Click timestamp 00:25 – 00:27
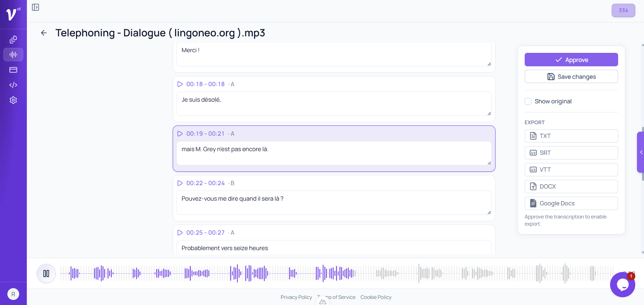644x305 pixels. (x=205, y=233)
